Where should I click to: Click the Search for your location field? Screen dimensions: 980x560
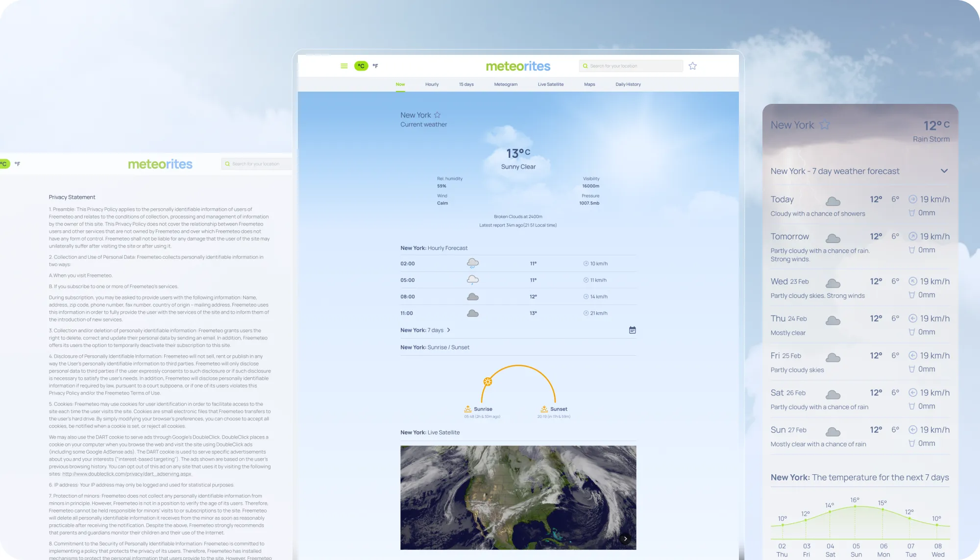pos(632,66)
